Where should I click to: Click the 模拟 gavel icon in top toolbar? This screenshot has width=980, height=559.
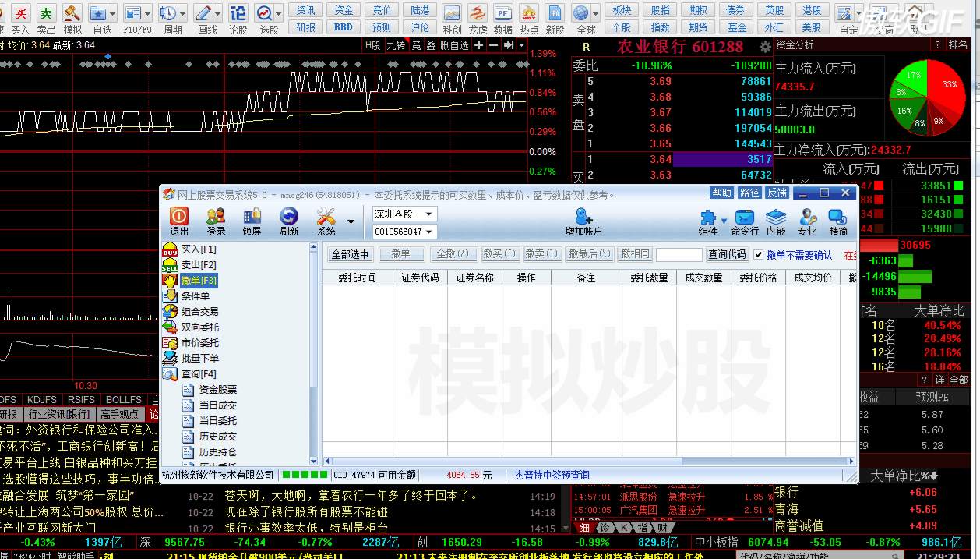click(72, 13)
